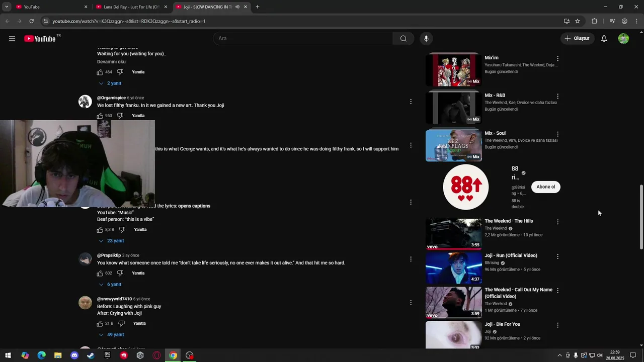This screenshot has height=362, width=644.
Task: Close the Lana Del Rey tab
Action: pyautogui.click(x=166, y=7)
